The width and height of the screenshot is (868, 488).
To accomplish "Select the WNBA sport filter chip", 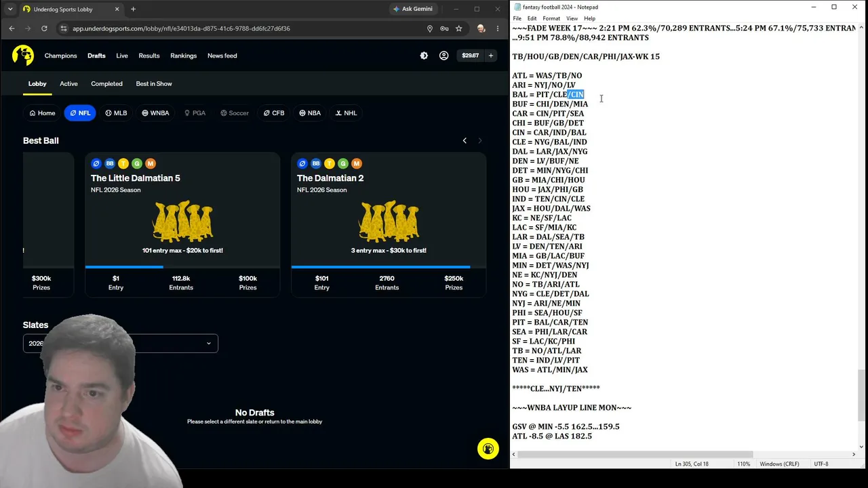I will click(155, 113).
